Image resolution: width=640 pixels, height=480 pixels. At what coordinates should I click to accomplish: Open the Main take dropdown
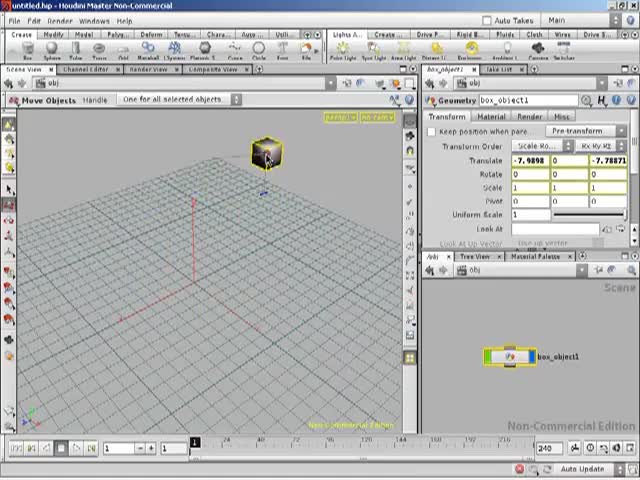click(x=581, y=20)
